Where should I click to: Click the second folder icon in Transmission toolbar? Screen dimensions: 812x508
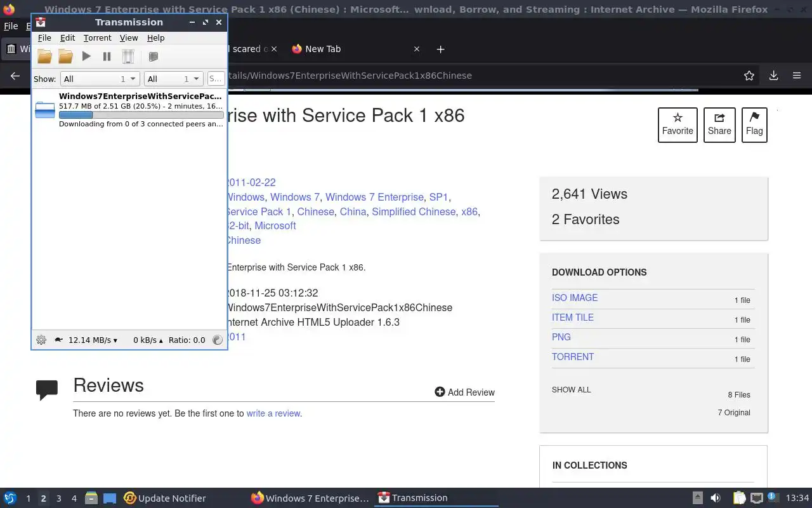click(x=65, y=57)
